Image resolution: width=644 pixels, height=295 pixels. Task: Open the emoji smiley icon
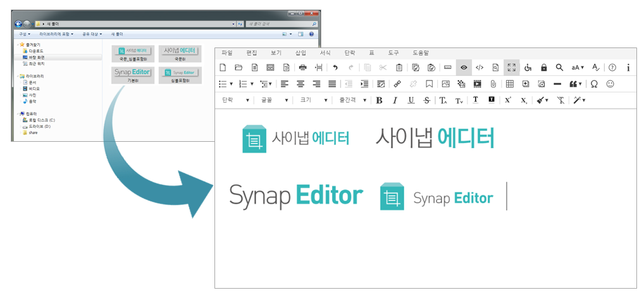point(610,84)
